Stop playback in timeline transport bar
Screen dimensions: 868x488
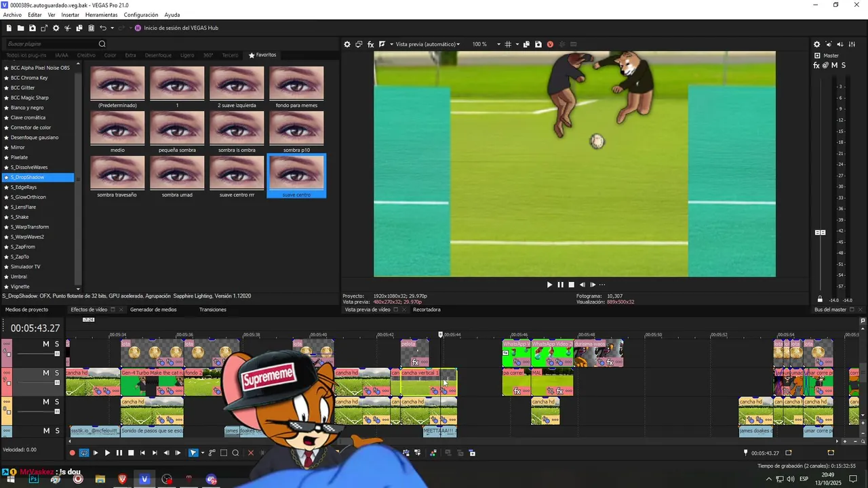tap(131, 453)
